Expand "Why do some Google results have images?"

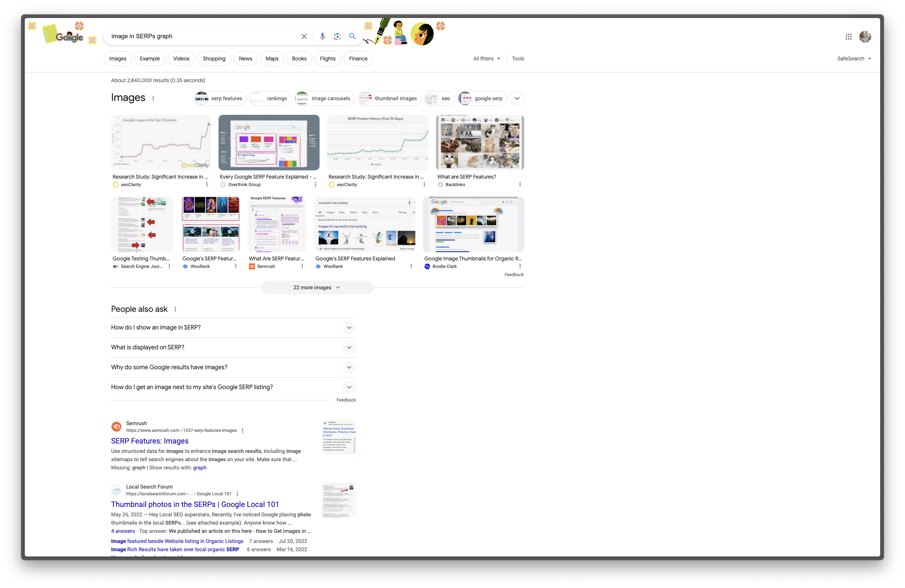(x=233, y=368)
